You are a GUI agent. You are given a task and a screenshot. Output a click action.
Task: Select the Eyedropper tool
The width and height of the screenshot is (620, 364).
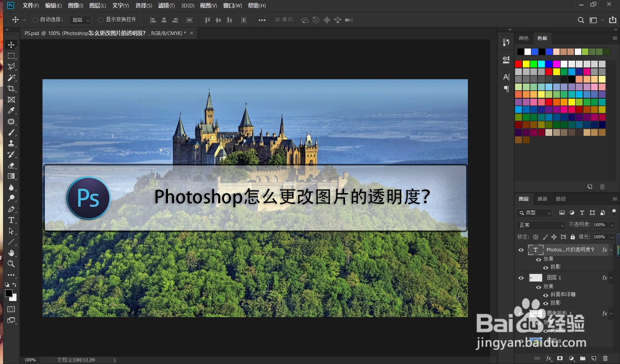(11, 111)
